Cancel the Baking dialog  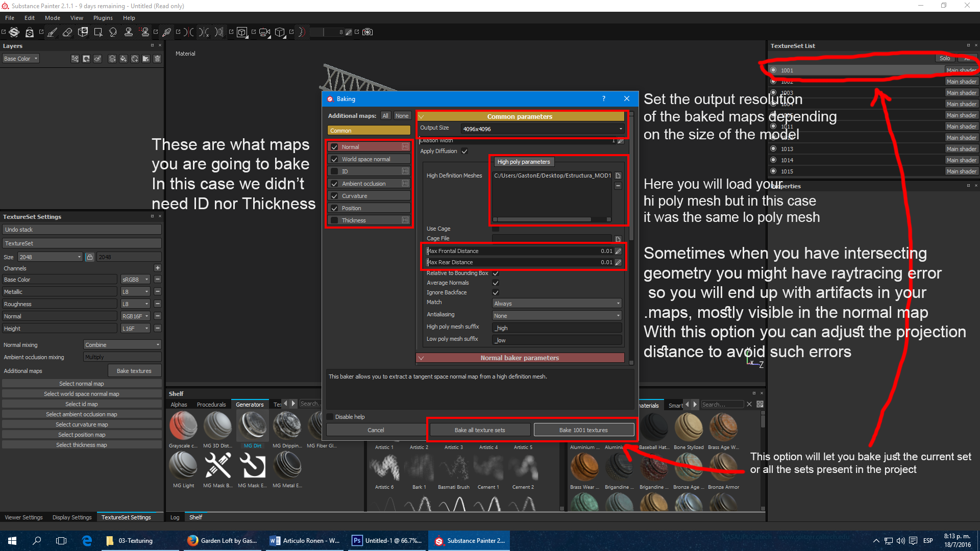tap(376, 430)
